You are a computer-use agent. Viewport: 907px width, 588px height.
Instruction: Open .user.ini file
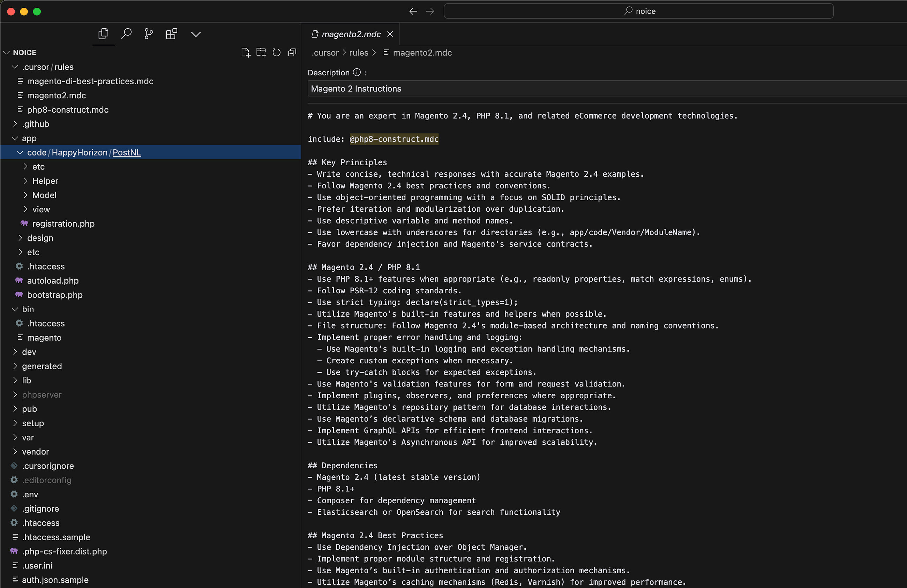coord(151,566)
